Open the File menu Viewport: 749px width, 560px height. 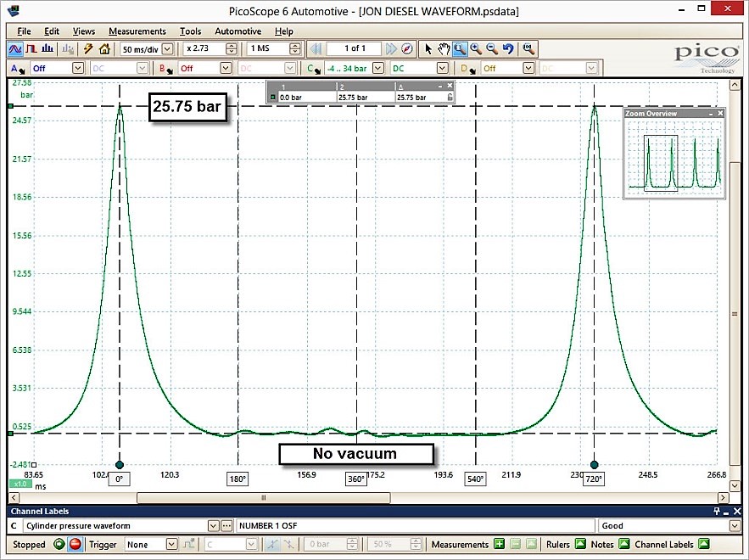(24, 31)
